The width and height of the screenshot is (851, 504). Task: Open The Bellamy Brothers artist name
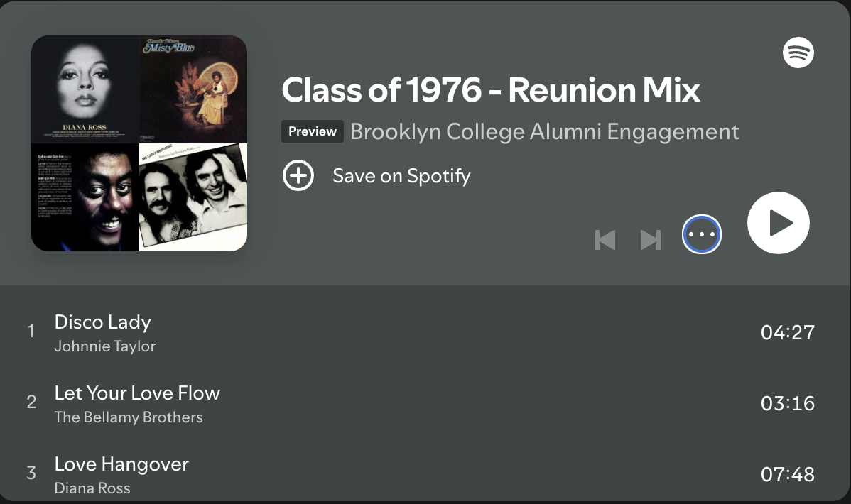pos(129,417)
